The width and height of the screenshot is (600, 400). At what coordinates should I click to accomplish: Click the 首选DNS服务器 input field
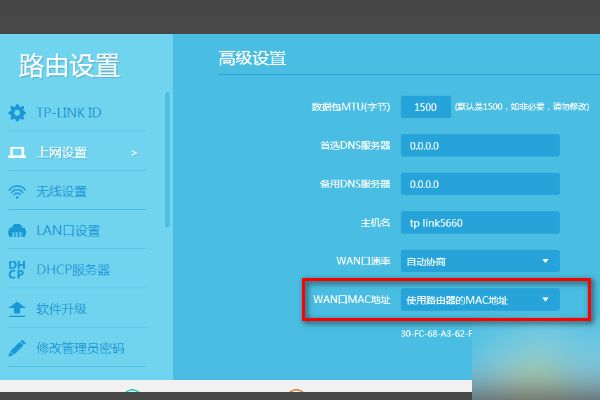(480, 145)
